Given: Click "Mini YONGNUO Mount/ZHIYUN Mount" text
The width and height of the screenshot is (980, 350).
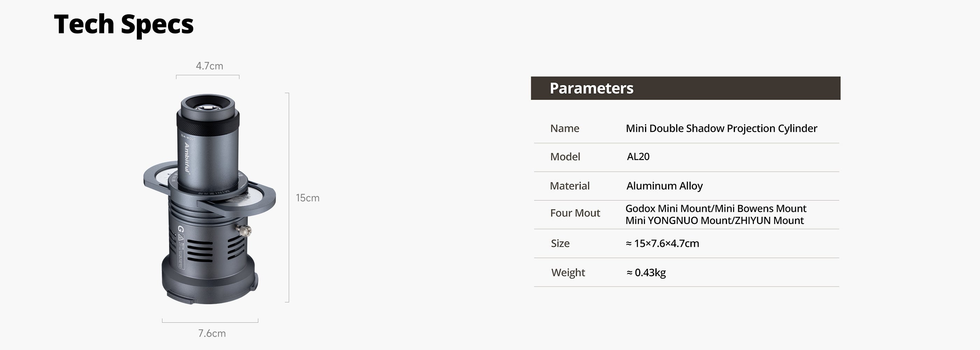Looking at the screenshot, I should pyautogui.click(x=714, y=220).
